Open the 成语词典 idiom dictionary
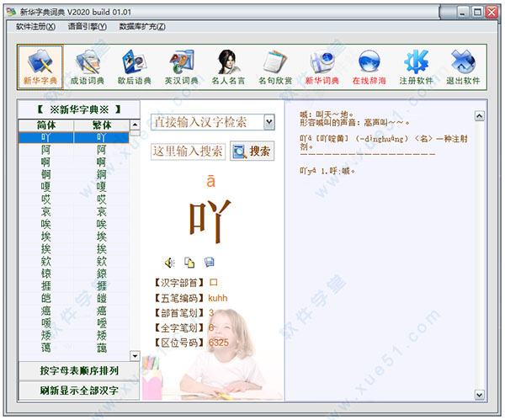Image resolution: width=505 pixels, height=420 pixels. click(x=88, y=66)
